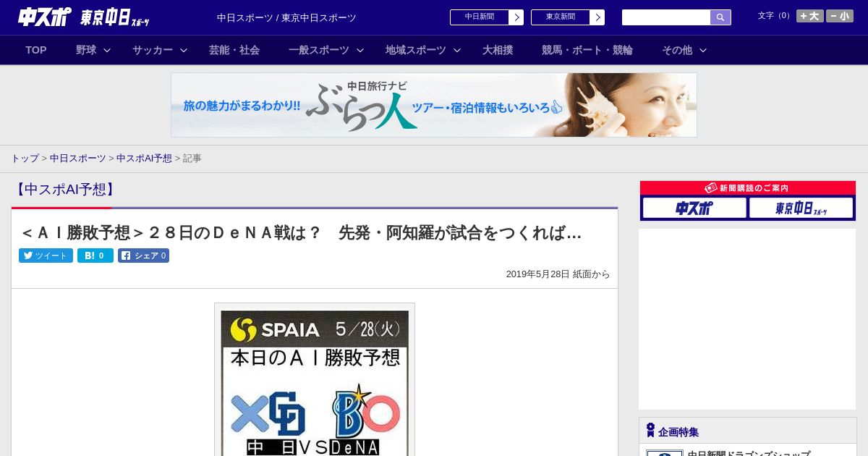868x456 pixels.
Task: Open the 野球 menu
Action: click(x=86, y=50)
